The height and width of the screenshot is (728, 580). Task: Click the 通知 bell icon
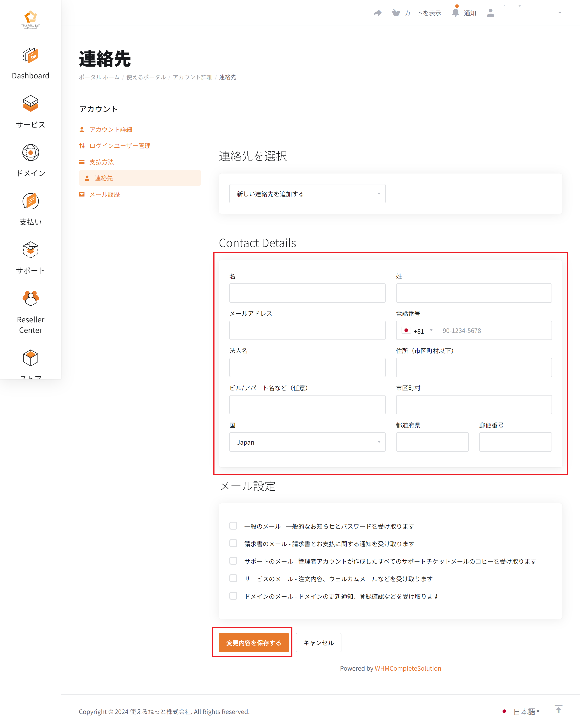pos(455,13)
